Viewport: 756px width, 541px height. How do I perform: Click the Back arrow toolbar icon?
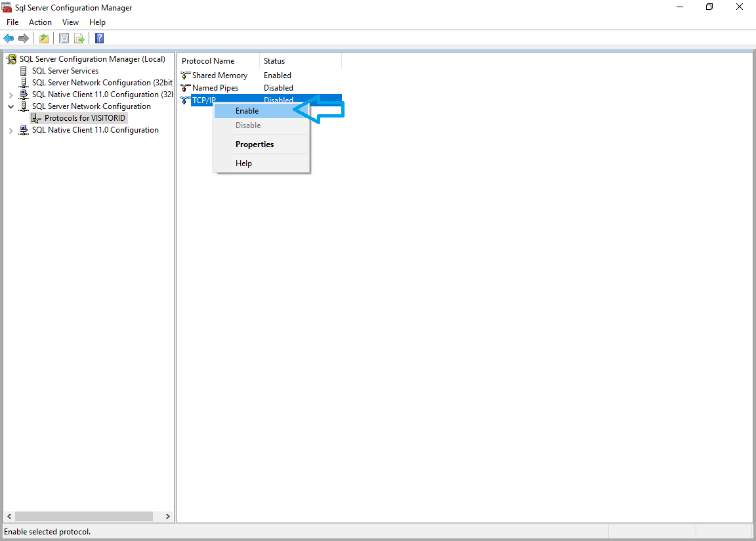click(9, 39)
